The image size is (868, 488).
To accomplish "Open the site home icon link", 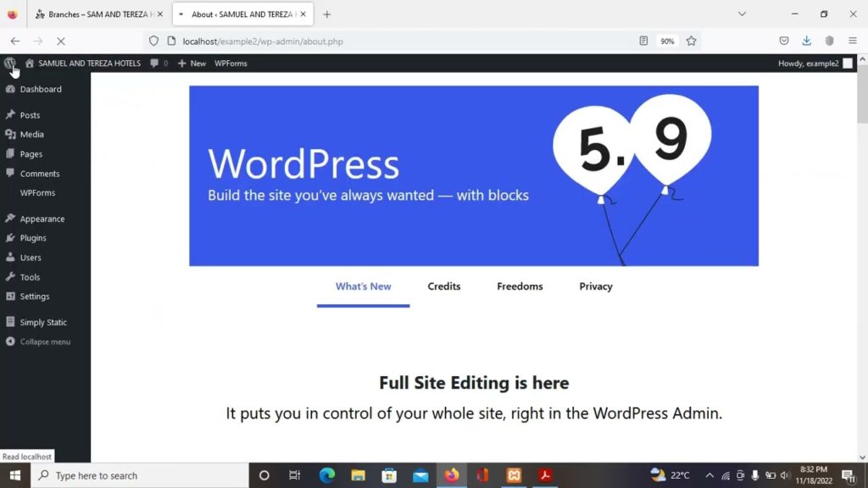I will coord(30,64).
